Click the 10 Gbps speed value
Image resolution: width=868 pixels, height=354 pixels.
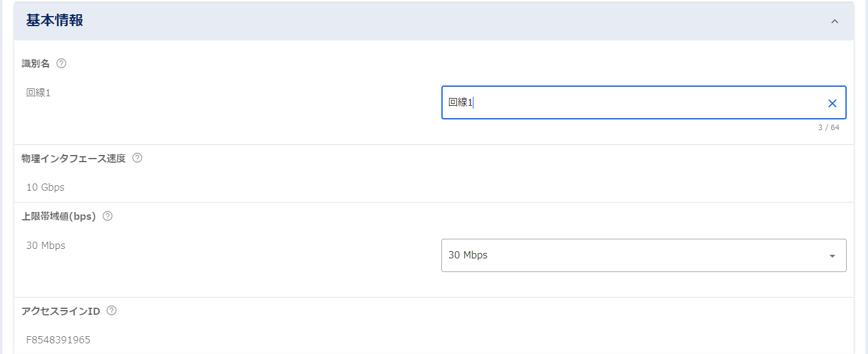[x=45, y=187]
